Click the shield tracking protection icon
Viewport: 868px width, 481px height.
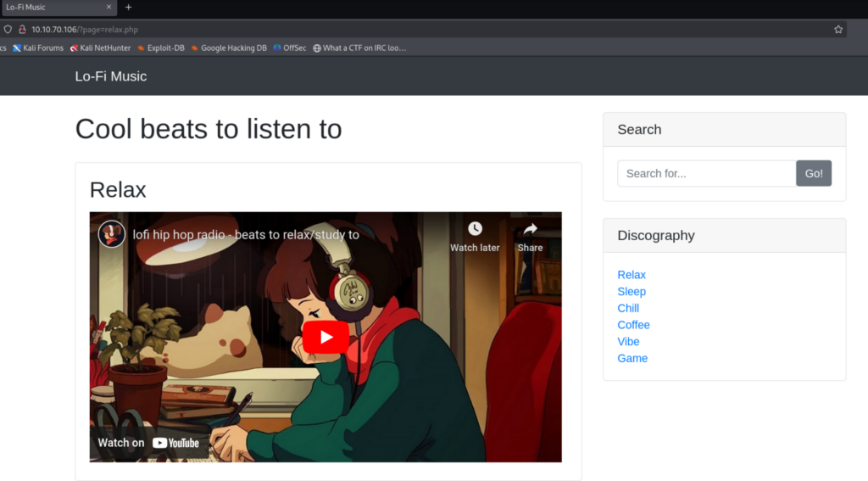coord(8,29)
